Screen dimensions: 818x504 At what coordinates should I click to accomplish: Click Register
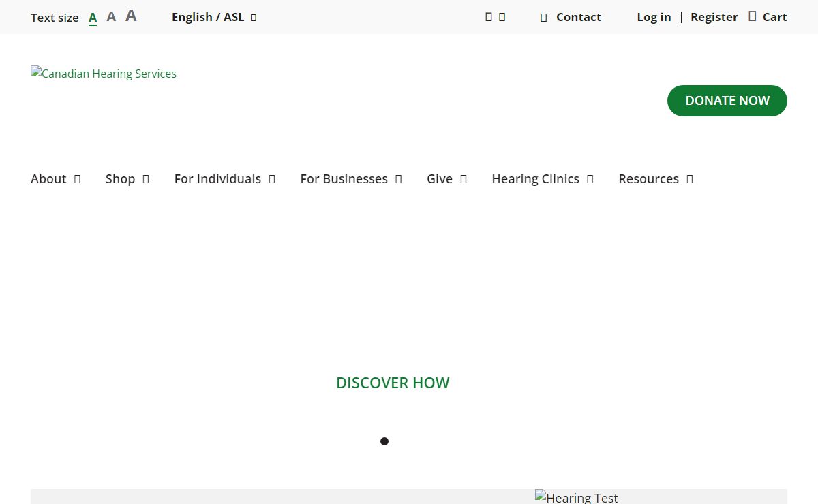click(714, 17)
